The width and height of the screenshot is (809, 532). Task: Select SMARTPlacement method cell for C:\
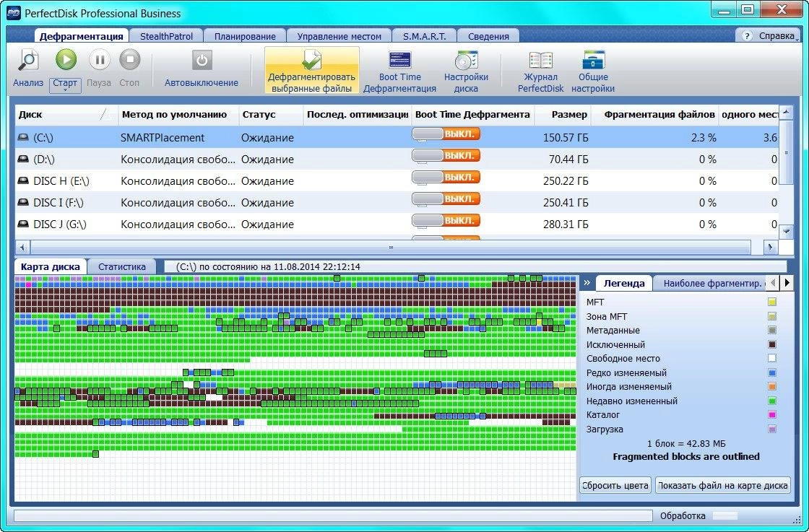point(163,138)
